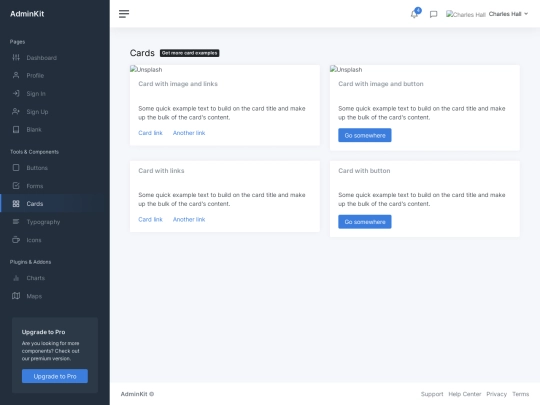
Task: Click the 'Card with image and button' title
Action: (x=381, y=84)
